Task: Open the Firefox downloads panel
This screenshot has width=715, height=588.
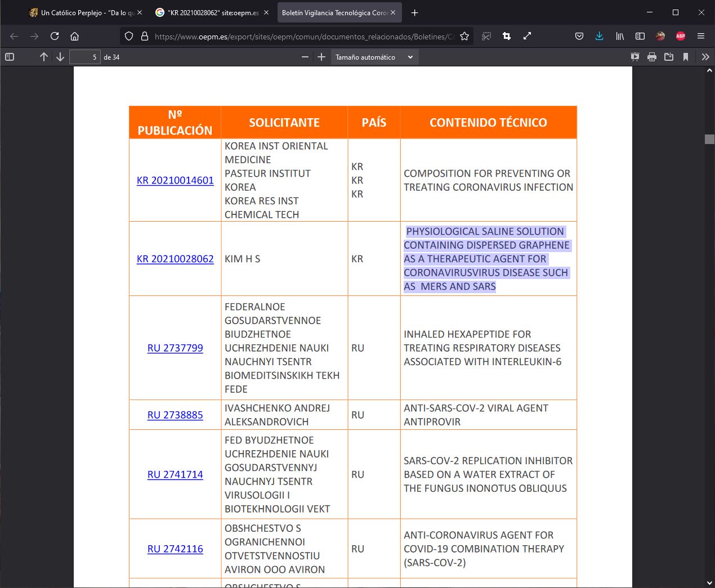Action: point(599,36)
